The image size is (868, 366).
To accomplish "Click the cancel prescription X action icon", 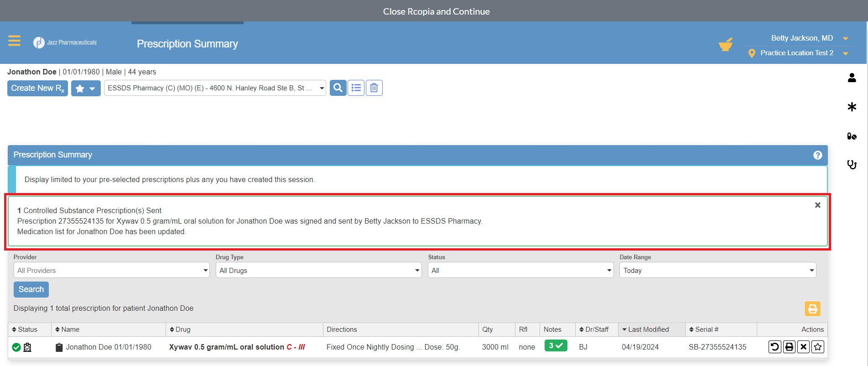I will coord(803,347).
